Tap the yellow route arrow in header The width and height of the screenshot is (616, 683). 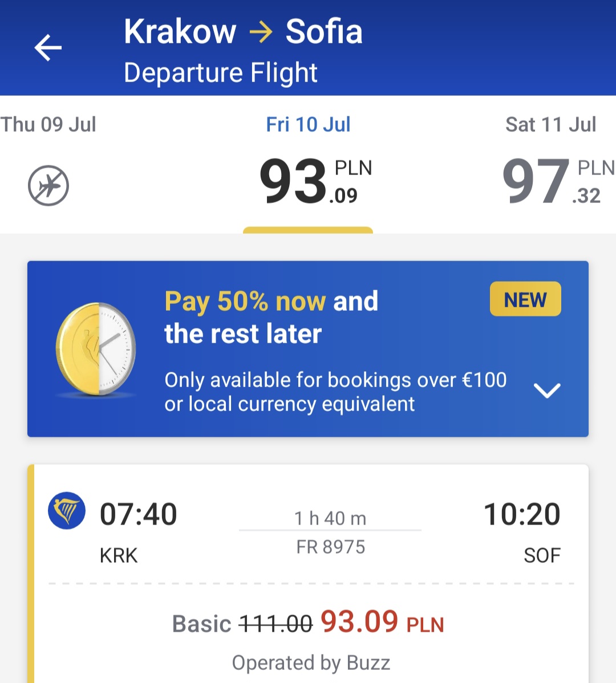[x=261, y=32]
